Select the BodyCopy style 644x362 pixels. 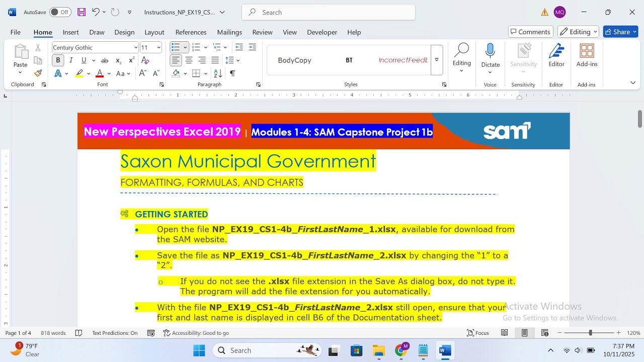point(295,60)
